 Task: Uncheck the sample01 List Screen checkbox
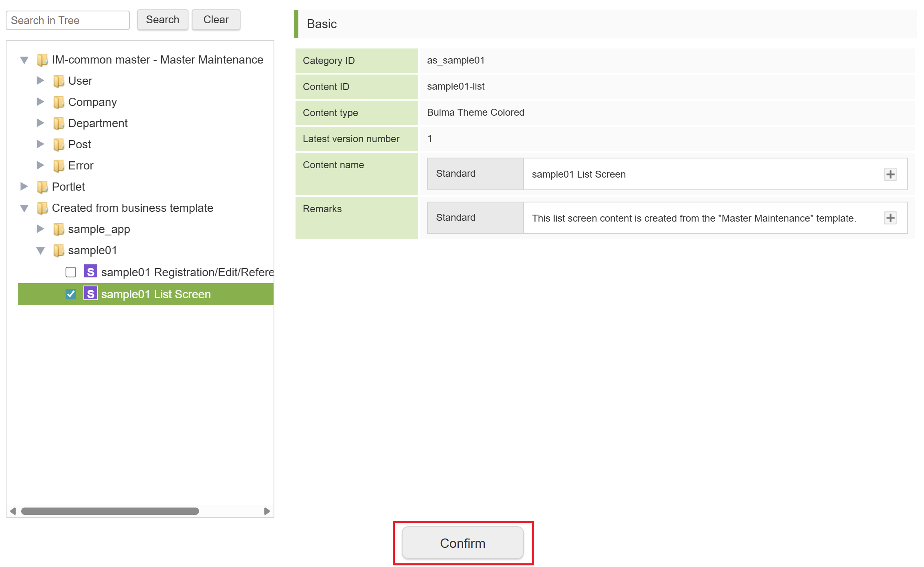[x=71, y=294]
